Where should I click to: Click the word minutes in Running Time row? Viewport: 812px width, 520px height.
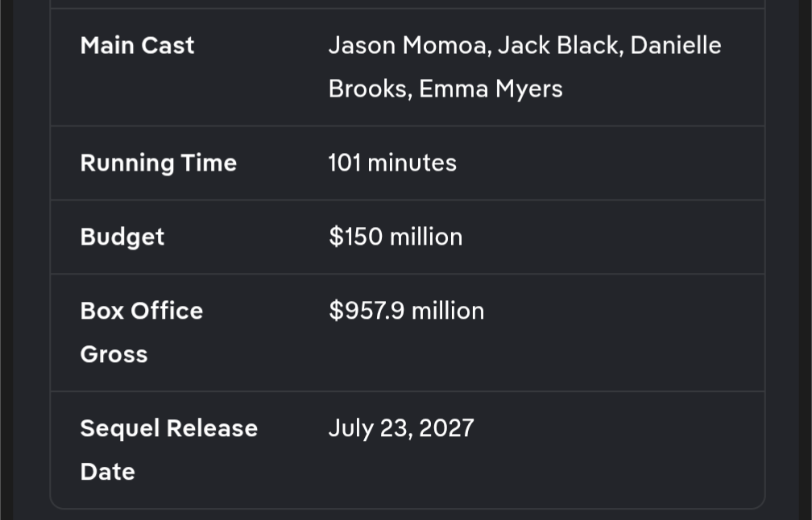412,163
